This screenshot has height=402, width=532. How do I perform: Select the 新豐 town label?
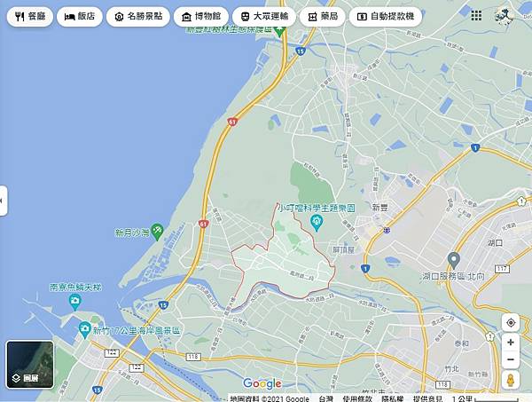[380, 208]
